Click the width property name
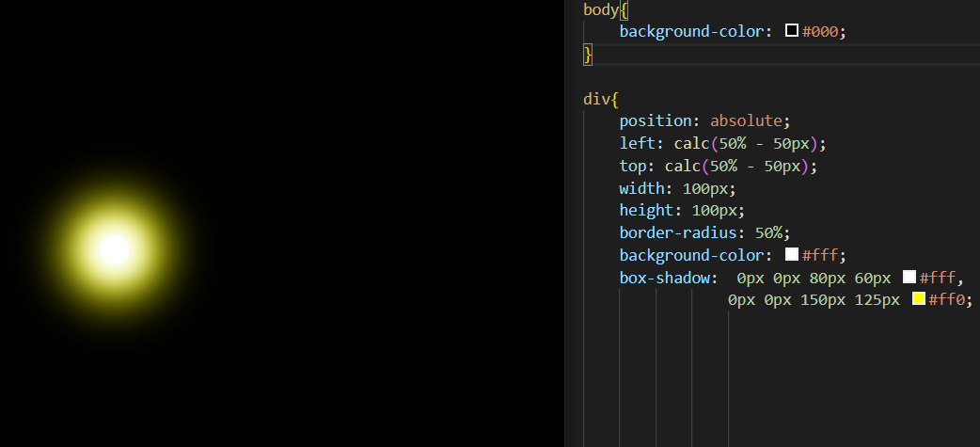 point(640,188)
